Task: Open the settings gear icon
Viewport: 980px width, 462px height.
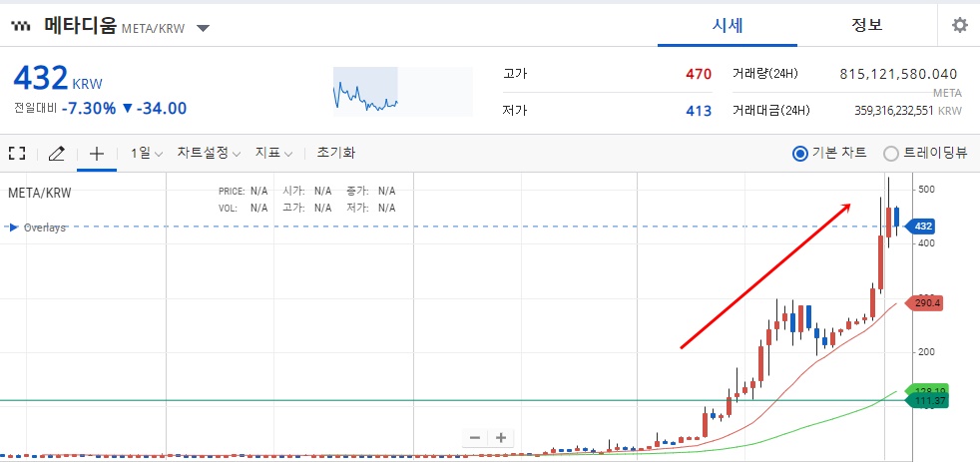Action: [x=959, y=26]
